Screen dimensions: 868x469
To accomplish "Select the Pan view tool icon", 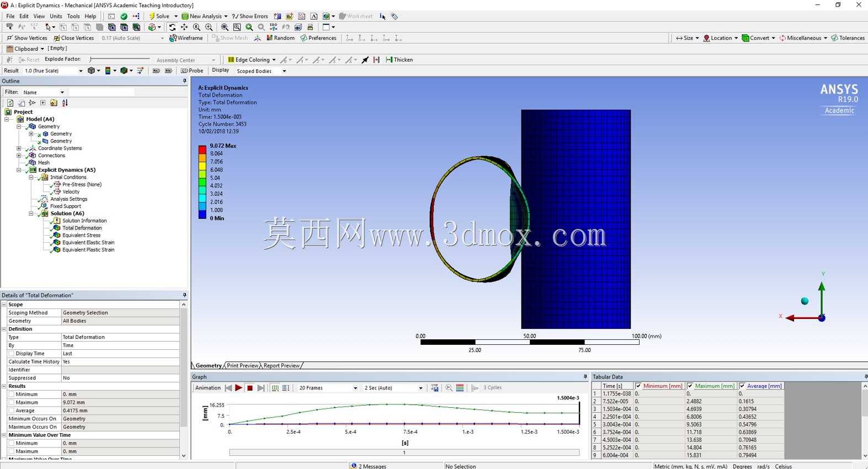I will pyautogui.click(x=184, y=27).
